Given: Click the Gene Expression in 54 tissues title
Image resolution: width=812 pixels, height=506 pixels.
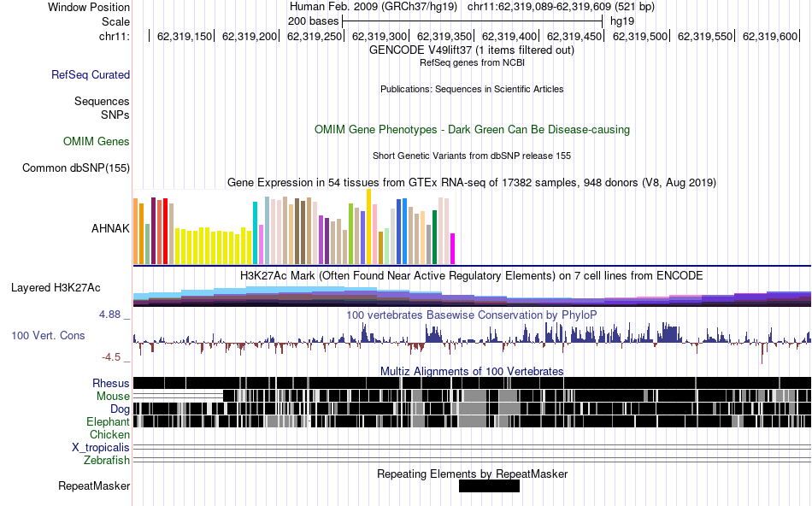Looking at the screenshot, I should coord(472,182).
